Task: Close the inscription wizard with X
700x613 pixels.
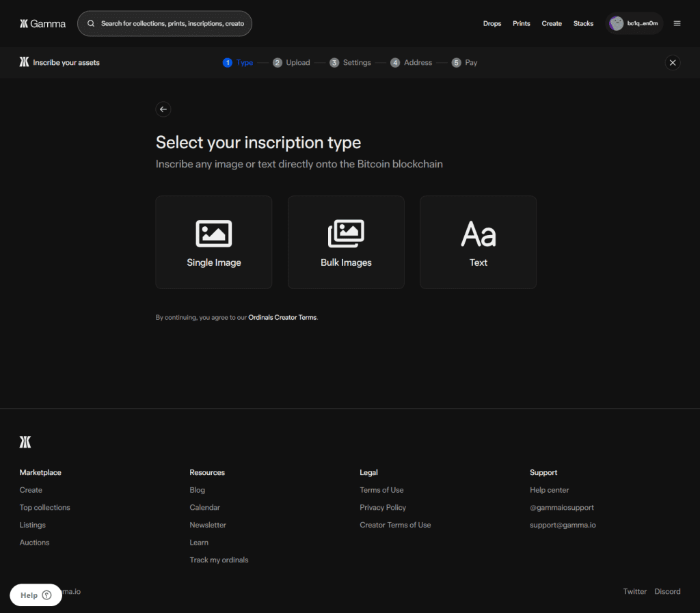Action: (x=673, y=63)
